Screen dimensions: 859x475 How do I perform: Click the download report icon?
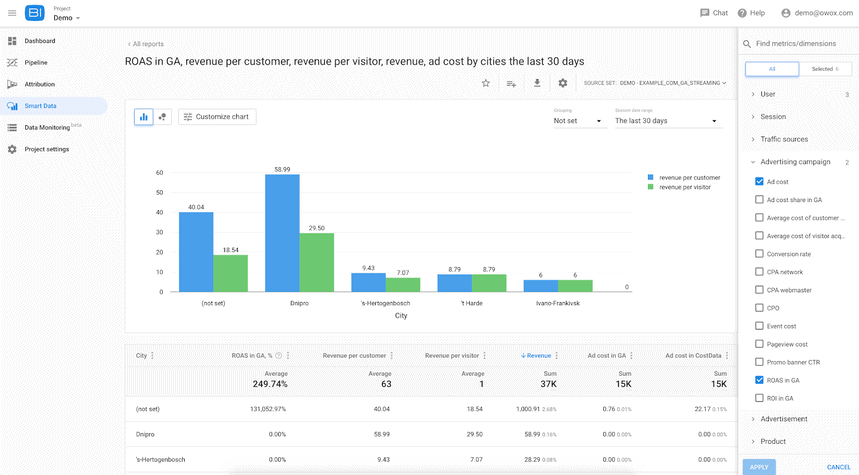pyautogui.click(x=537, y=83)
